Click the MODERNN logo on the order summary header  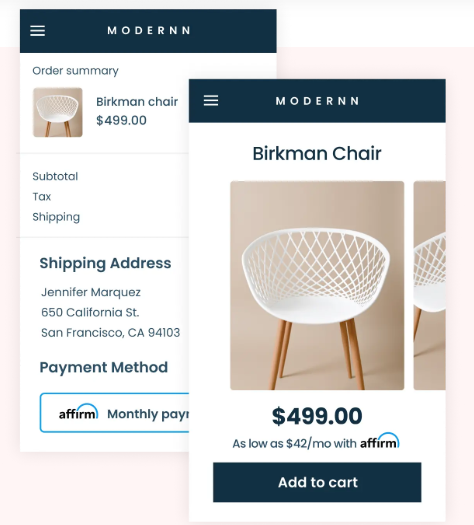[x=149, y=30]
